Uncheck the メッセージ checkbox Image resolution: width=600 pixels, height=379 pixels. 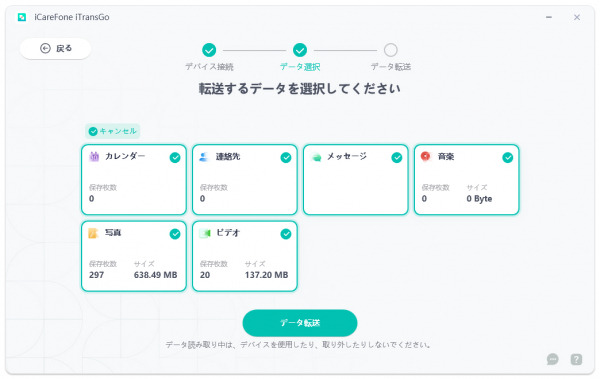397,158
